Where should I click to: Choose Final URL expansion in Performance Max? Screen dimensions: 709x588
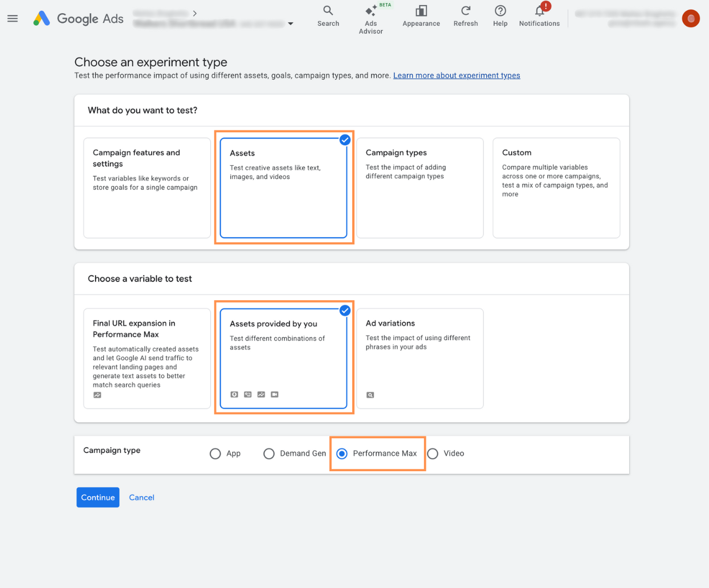coord(147,358)
